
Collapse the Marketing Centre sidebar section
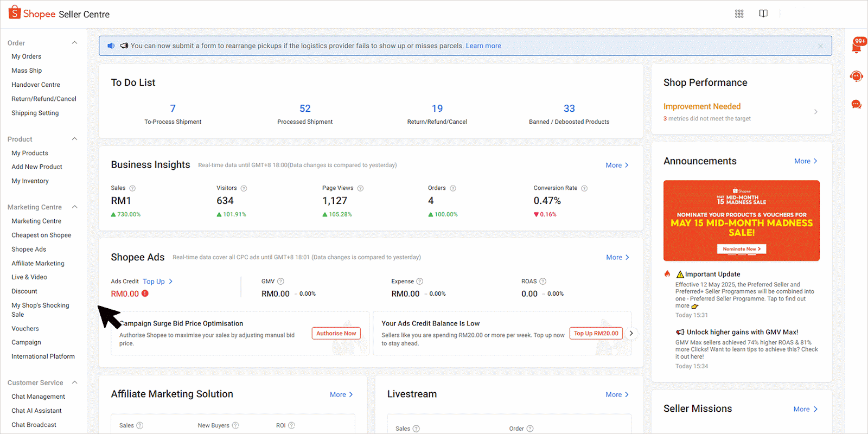tap(74, 207)
